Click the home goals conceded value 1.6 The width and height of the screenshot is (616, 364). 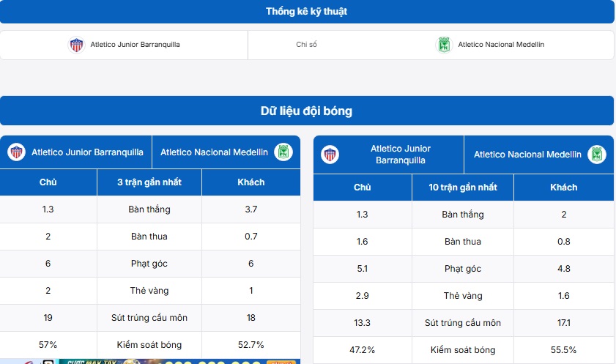[x=363, y=242]
